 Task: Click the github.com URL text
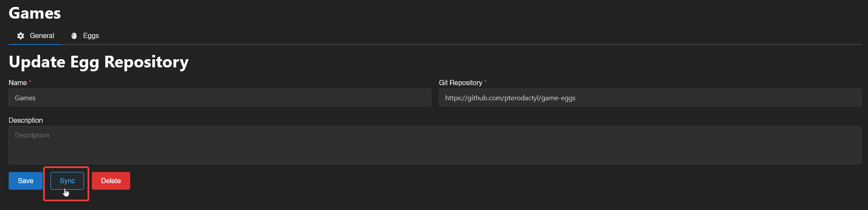point(510,98)
